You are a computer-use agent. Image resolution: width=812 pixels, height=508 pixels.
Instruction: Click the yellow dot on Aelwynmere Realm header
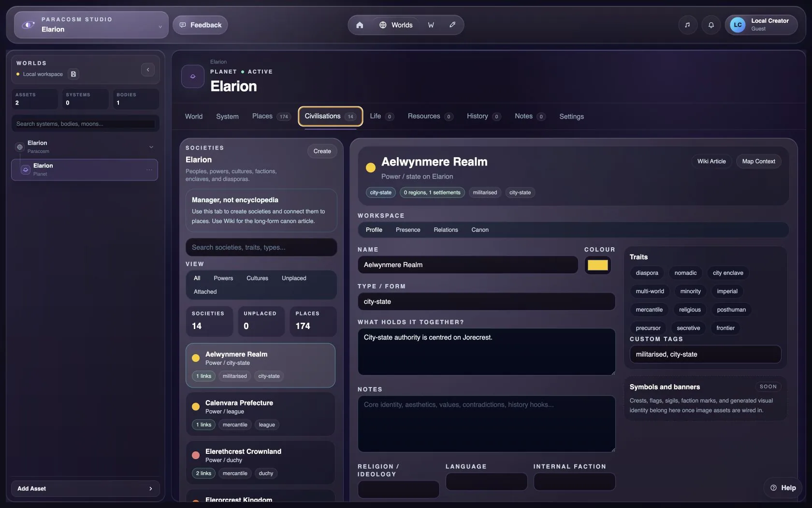(371, 168)
